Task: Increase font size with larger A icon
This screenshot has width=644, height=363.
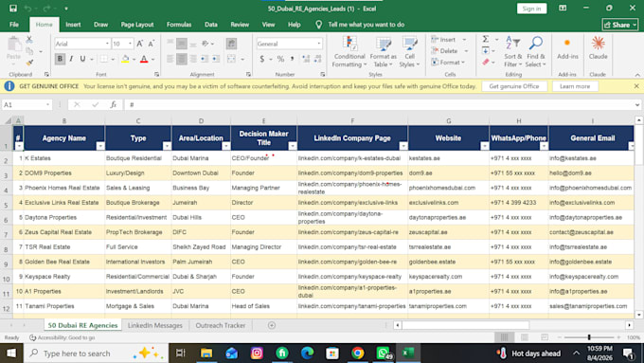Action: (x=139, y=44)
